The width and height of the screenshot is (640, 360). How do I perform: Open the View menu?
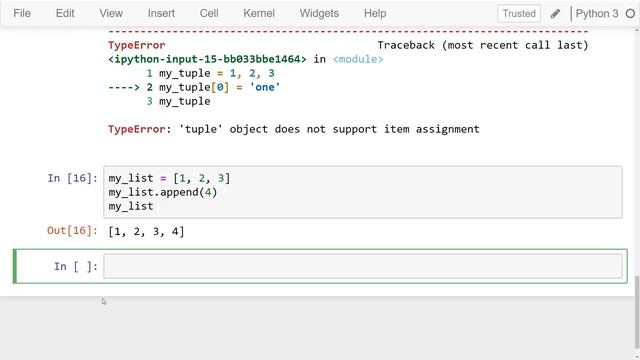(111, 13)
